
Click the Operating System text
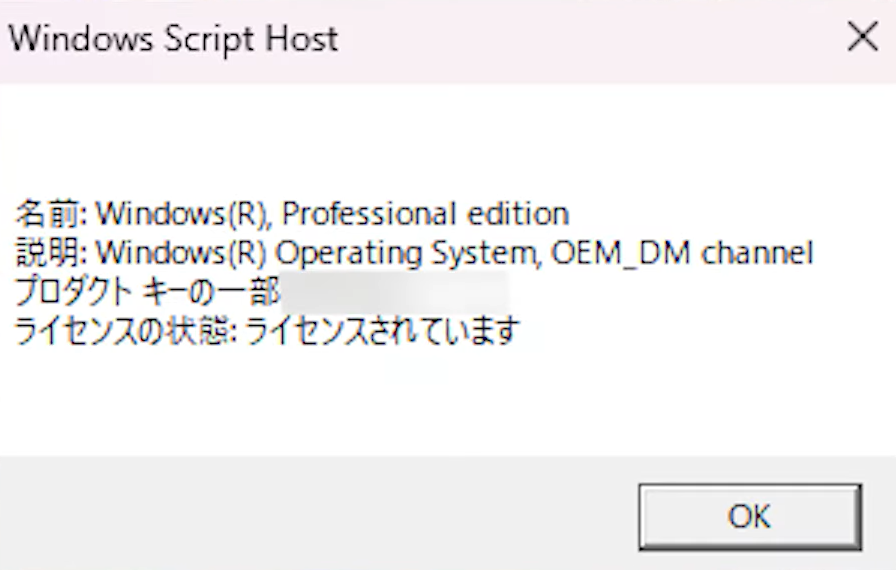pos(408,252)
